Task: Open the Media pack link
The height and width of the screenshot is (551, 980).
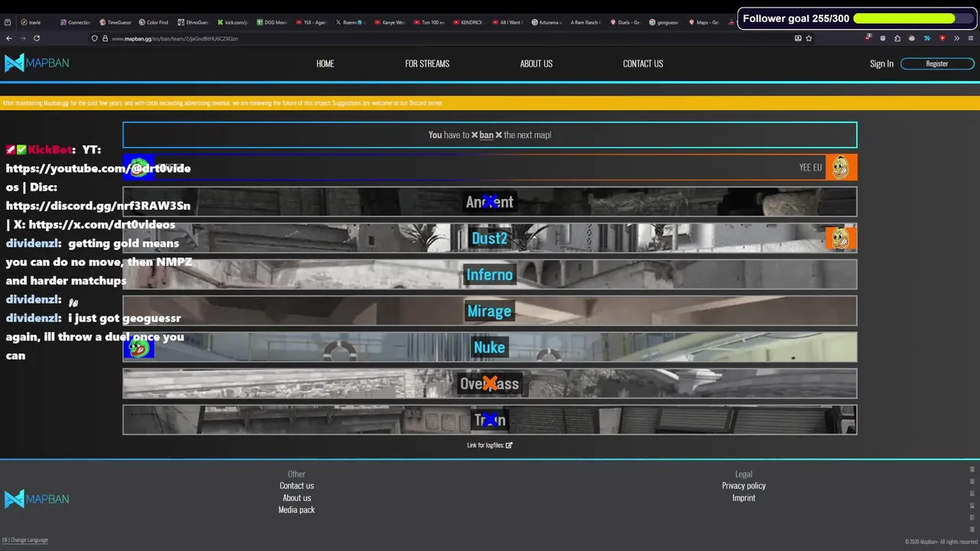Action: point(296,510)
